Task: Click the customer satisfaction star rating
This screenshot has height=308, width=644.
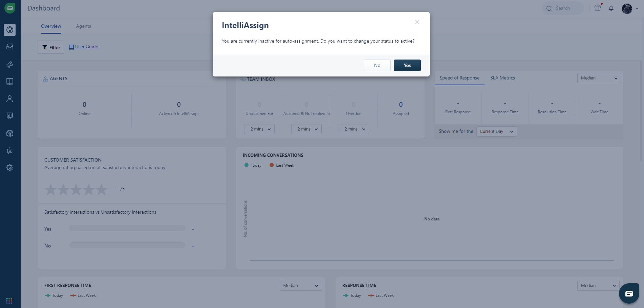Action: 76,190
